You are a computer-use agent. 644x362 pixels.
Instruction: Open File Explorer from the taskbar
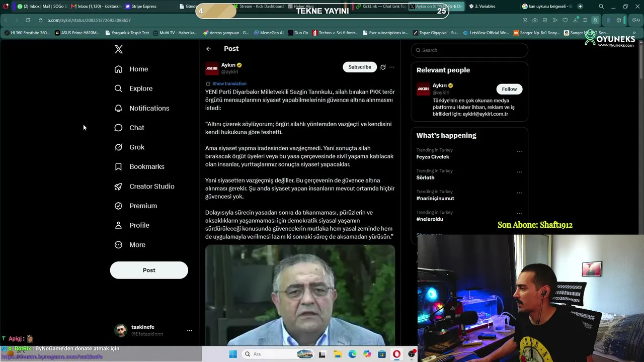click(338, 354)
